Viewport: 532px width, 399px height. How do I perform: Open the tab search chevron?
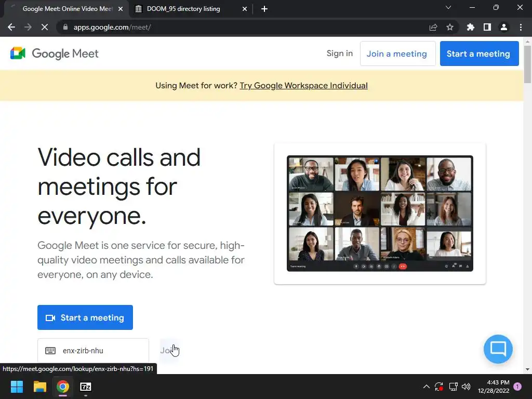pos(448,7)
